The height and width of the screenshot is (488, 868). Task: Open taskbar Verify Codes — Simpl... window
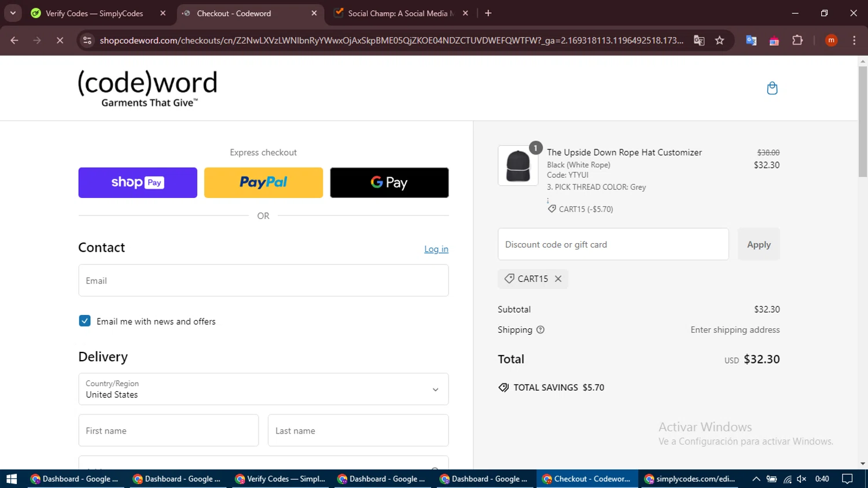280,479
